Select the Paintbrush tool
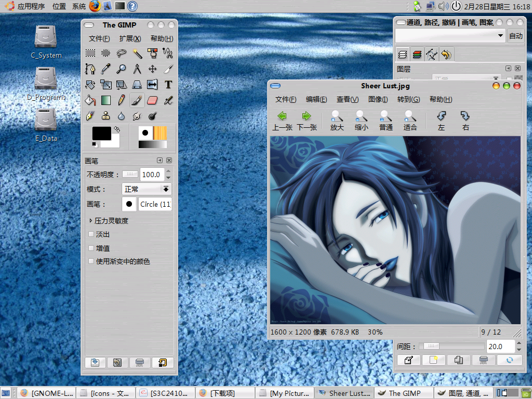The image size is (532, 399). pyautogui.click(x=137, y=100)
